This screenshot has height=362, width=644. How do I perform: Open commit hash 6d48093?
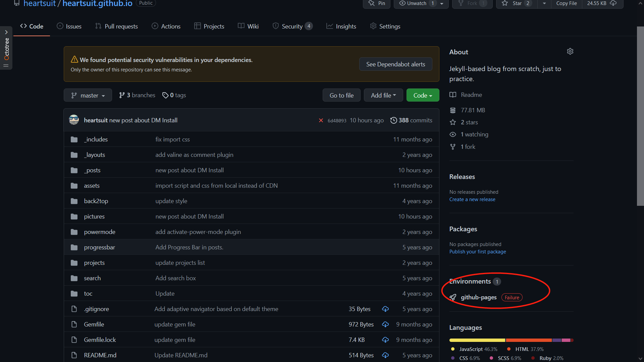click(x=337, y=121)
